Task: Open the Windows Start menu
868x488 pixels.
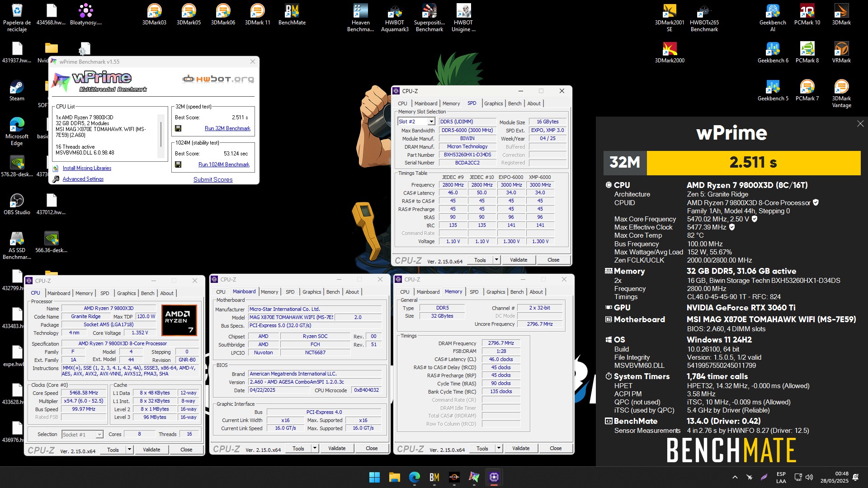Action: 374,477
